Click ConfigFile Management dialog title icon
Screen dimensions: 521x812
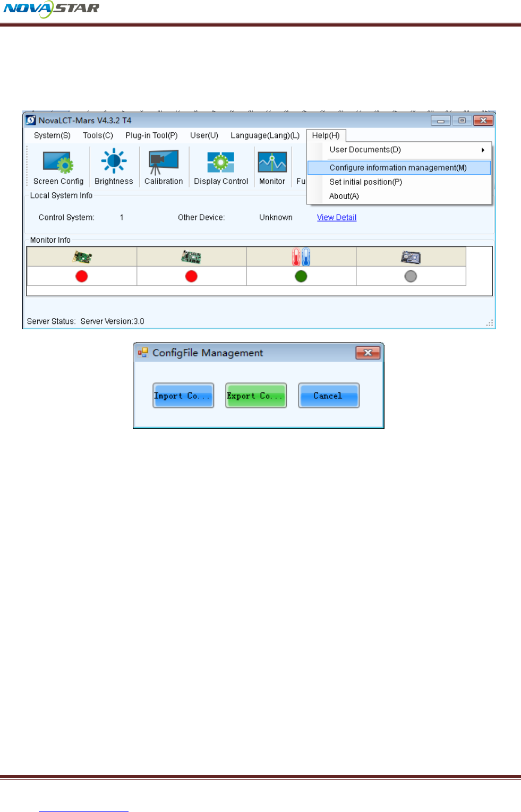tap(143, 352)
